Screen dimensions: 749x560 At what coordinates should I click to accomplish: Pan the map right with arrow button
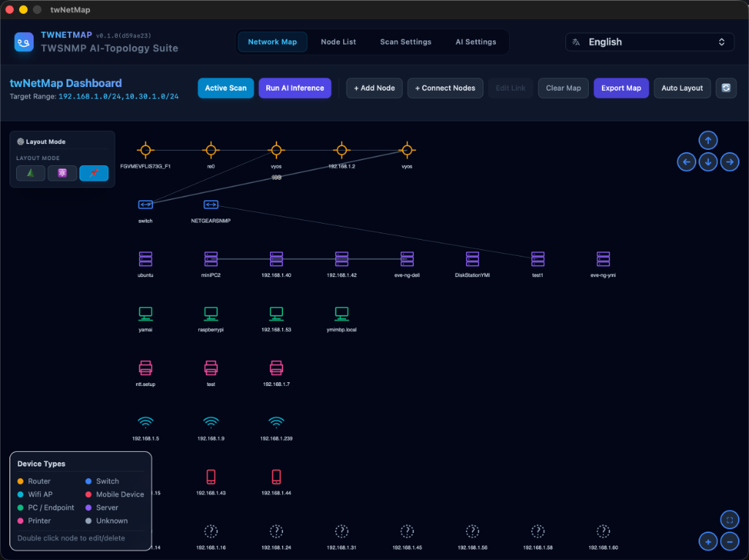coord(729,162)
